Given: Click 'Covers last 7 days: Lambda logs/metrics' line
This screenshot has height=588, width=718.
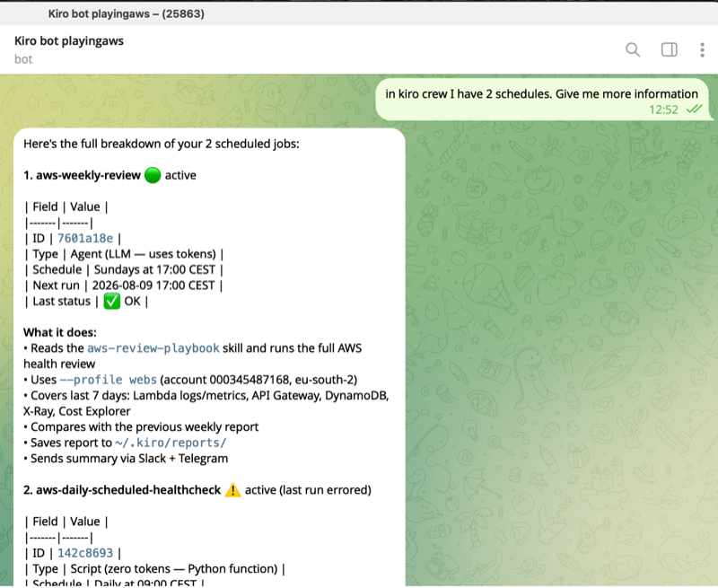Looking at the screenshot, I should pyautogui.click(x=206, y=403).
